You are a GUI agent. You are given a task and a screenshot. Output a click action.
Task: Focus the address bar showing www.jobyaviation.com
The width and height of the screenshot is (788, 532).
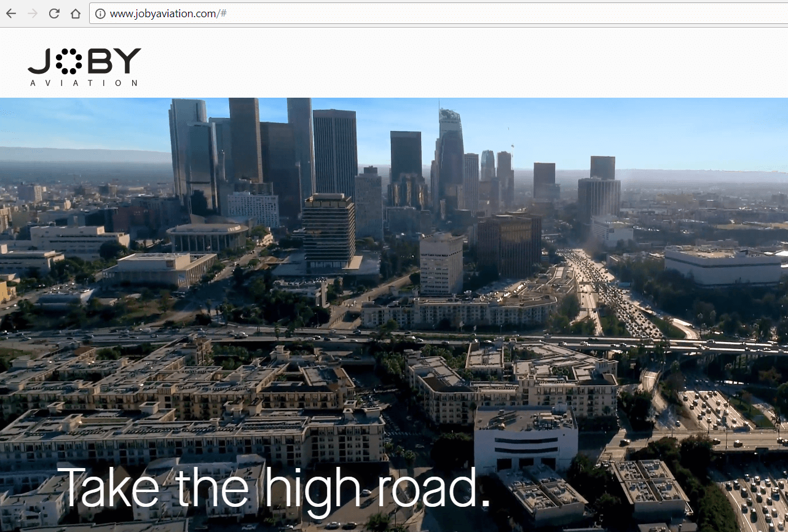point(369,14)
